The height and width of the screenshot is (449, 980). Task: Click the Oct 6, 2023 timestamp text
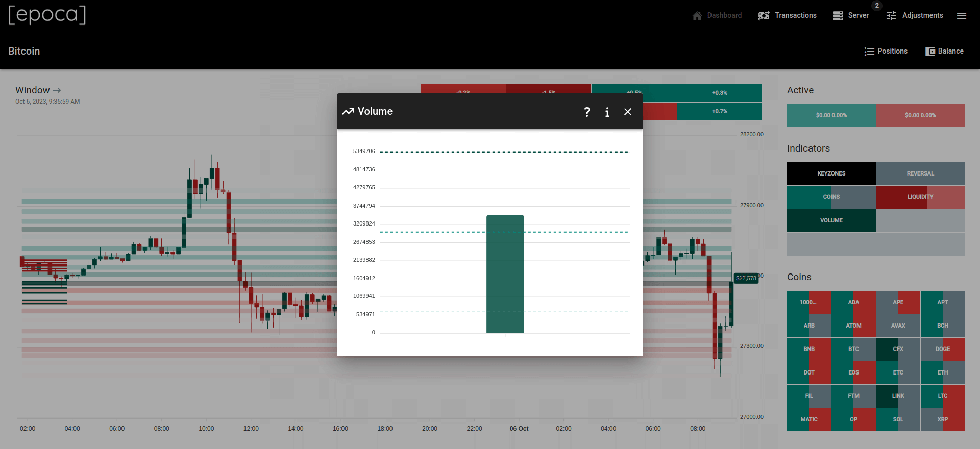pos(47,102)
